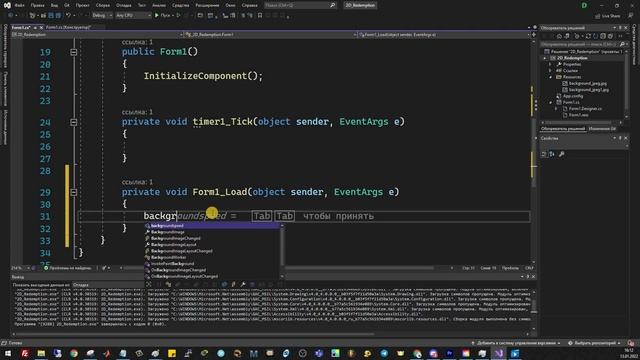Open the Сборка menu
The height and width of the screenshot is (360, 640).
(x=102, y=5)
